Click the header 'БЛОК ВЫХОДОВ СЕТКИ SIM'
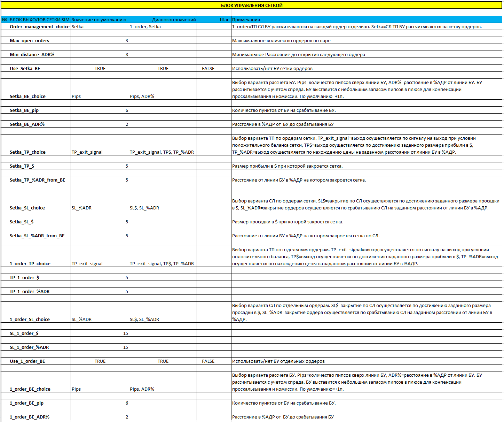504x422 pixels. tap(40, 20)
